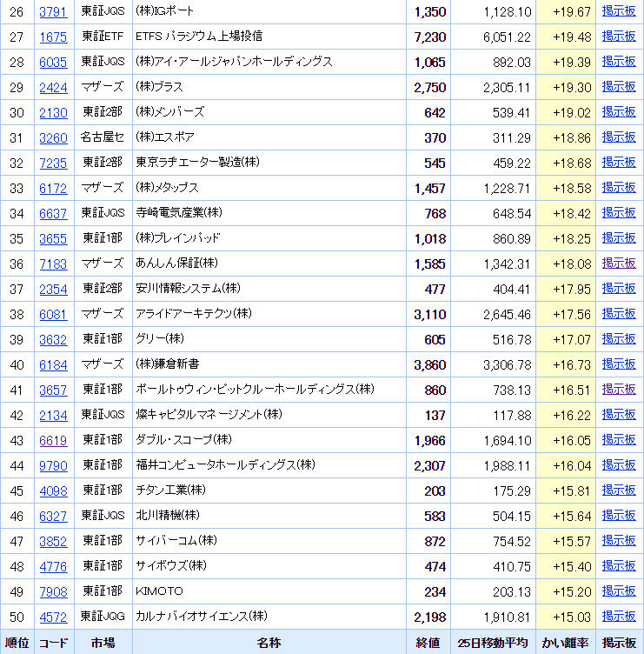Click the 名称 column header

tap(269, 644)
